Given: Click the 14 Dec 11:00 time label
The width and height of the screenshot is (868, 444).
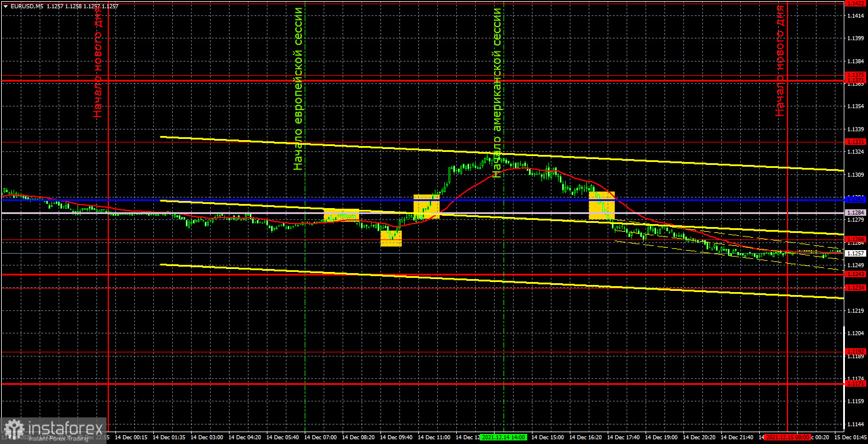Looking at the screenshot, I should pos(435,437).
